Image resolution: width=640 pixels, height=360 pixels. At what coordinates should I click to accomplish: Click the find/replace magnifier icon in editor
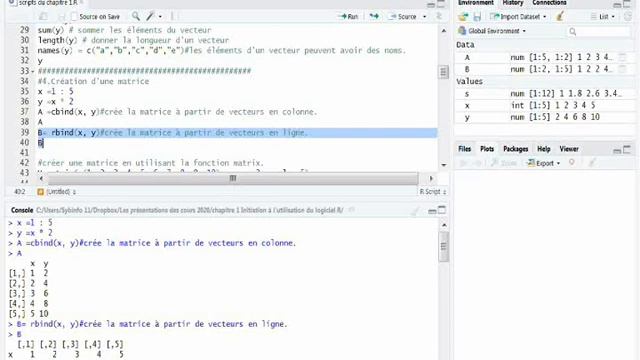[136, 16]
